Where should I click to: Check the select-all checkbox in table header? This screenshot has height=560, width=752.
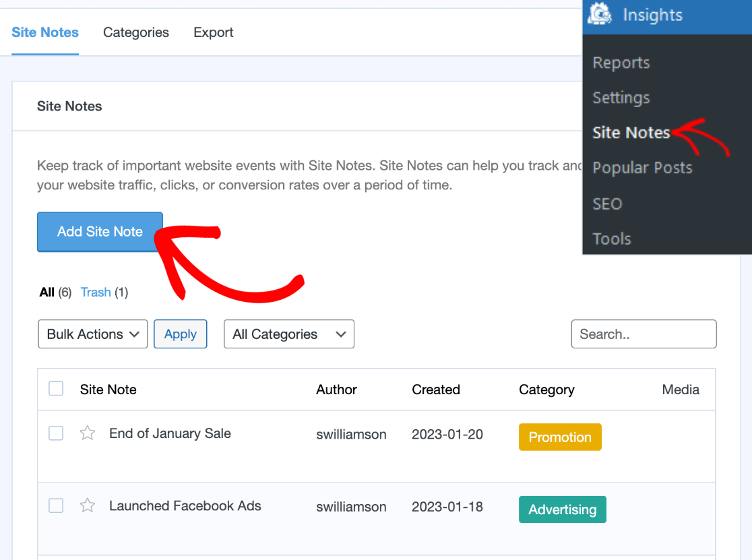(x=56, y=389)
